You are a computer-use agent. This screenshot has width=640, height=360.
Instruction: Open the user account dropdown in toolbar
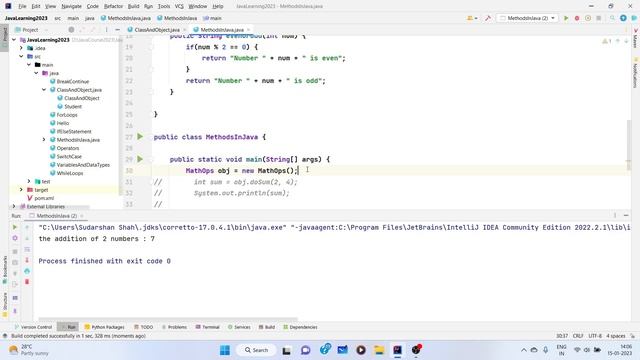(472, 18)
